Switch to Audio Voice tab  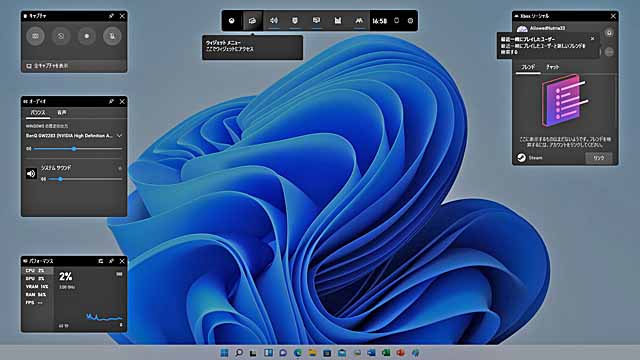pos(62,112)
